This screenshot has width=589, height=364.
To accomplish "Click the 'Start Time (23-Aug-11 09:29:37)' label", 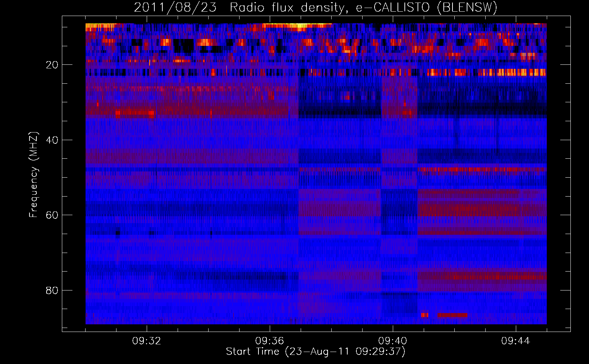I will pyautogui.click(x=316, y=352).
